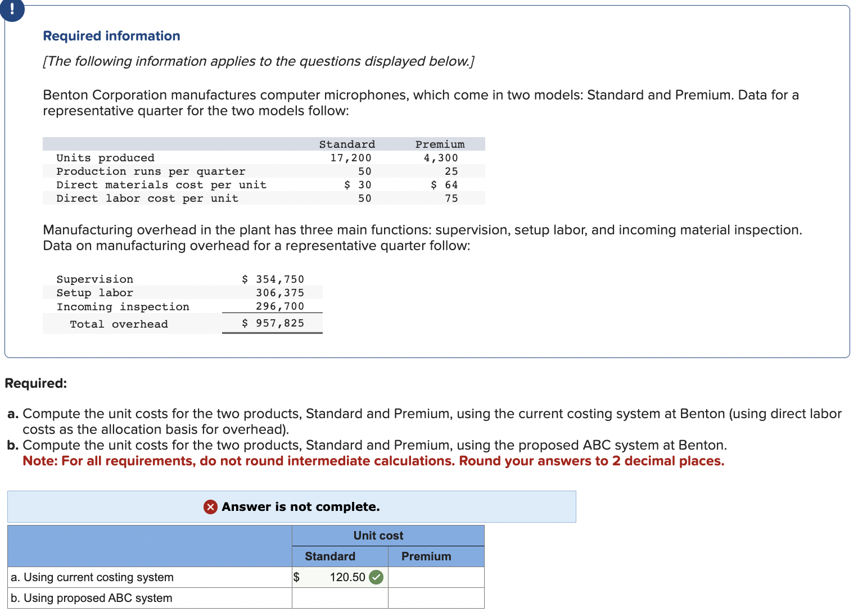Screen dimensions: 858x616
Task: Click the red X incomplete answer icon
Action: pos(210,507)
